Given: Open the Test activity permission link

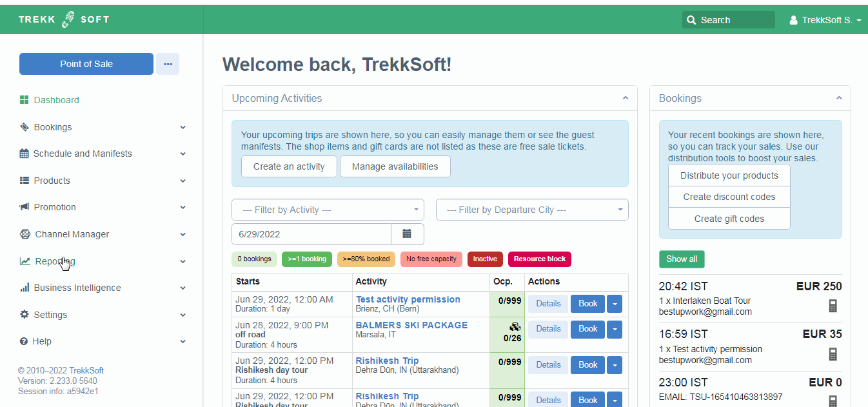Looking at the screenshot, I should pos(408,299).
